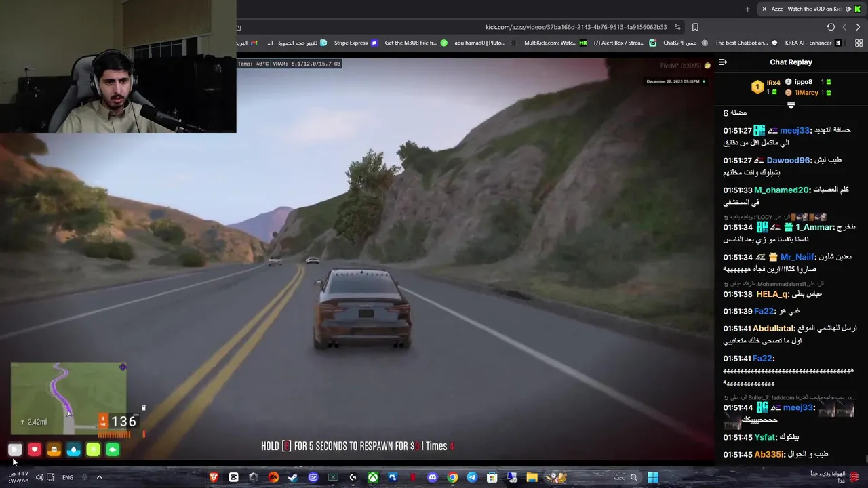The width and height of the screenshot is (868, 488).
Task: Show hidden tray icons chevron
Action: [x=99, y=477]
